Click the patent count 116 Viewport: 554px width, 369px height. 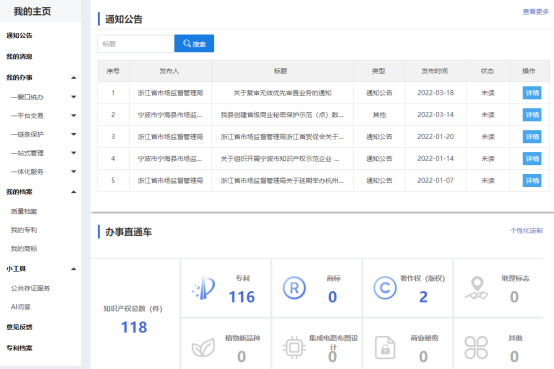click(x=242, y=297)
